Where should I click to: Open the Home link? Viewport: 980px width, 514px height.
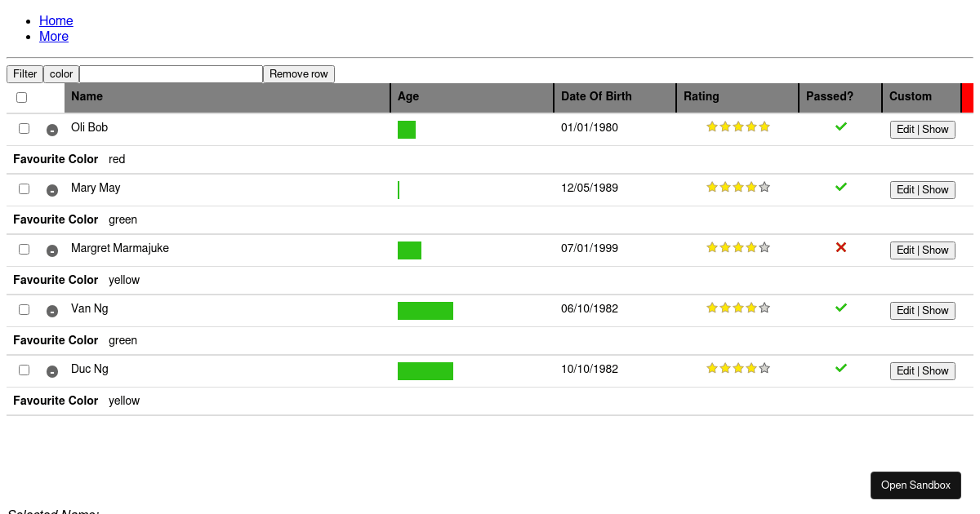56,20
